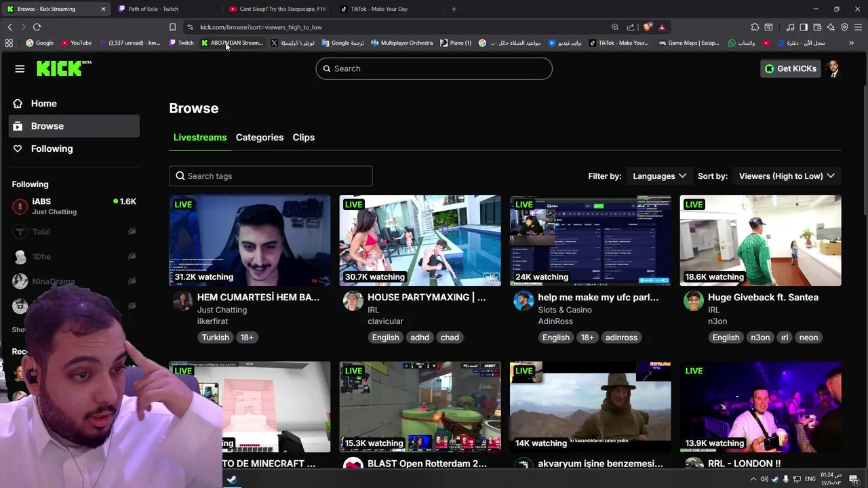The width and height of the screenshot is (868, 488).
Task: Click ilkerfirat channel avatar
Action: click(x=182, y=301)
